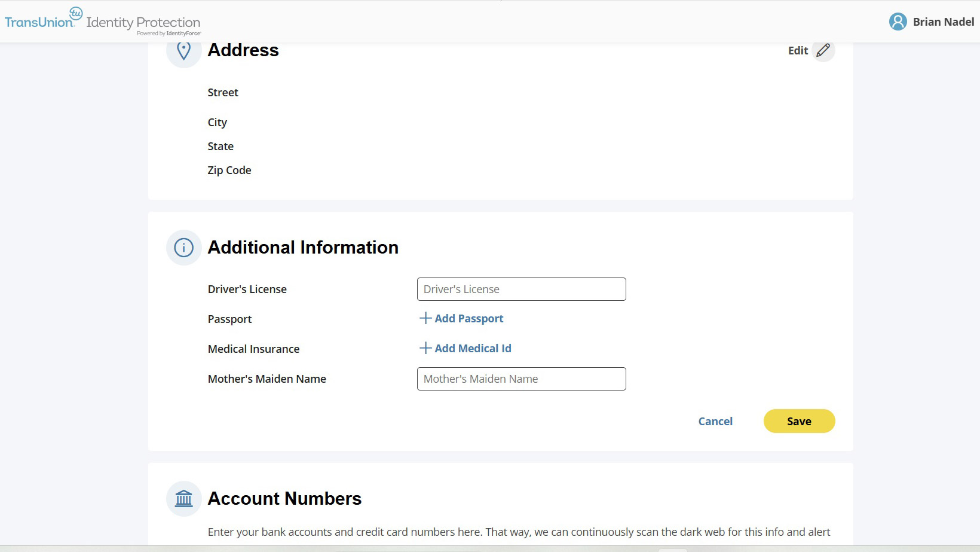Click the Additional Information heading
This screenshot has height=552, width=980.
click(303, 247)
